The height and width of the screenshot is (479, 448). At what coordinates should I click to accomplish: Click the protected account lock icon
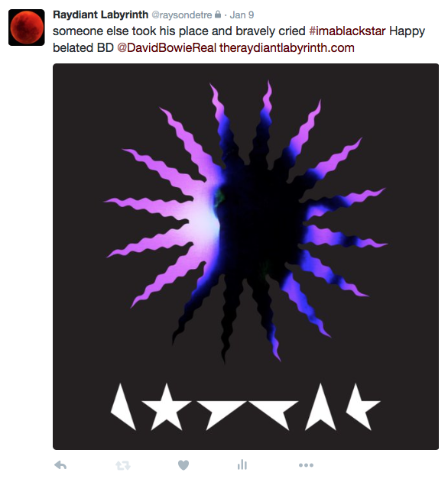pos(218,15)
